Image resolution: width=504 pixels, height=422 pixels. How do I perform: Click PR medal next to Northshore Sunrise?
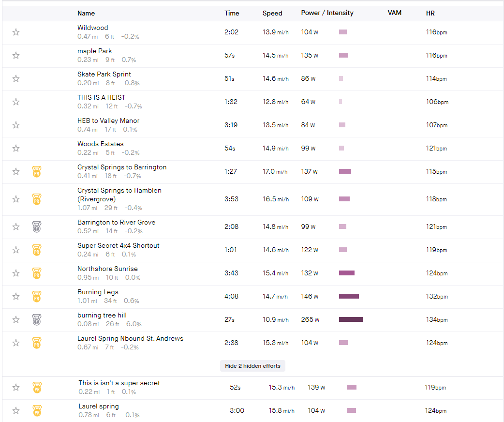37,273
